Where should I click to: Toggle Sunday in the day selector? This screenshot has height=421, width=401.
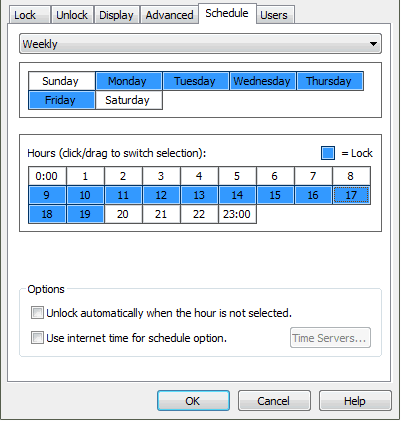point(62,81)
